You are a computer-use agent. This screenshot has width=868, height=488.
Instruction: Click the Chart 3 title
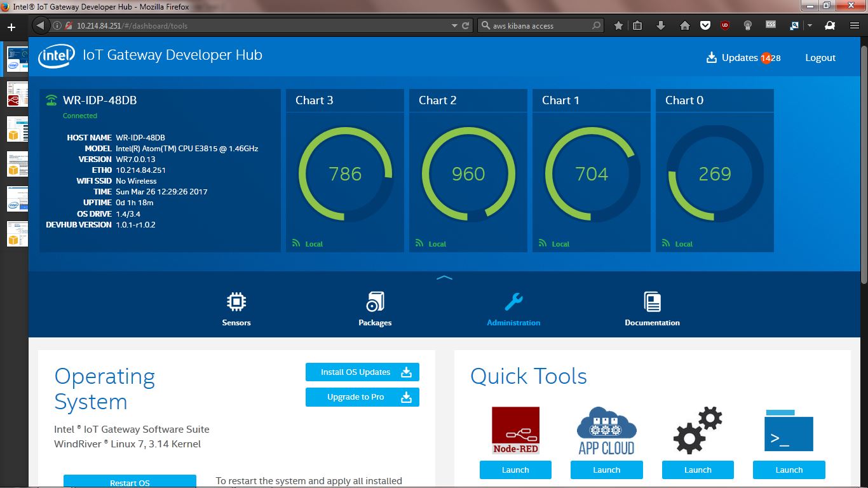tap(315, 100)
